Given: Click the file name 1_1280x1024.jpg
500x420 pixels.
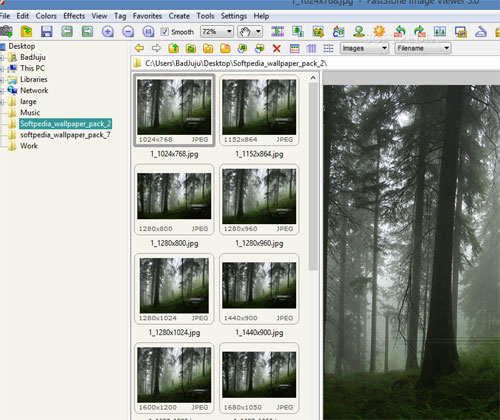Looking at the screenshot, I should [x=174, y=333].
